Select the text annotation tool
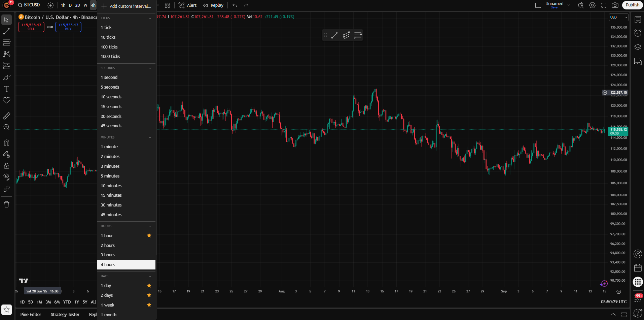Screen dimensions: 644x320 point(6,89)
